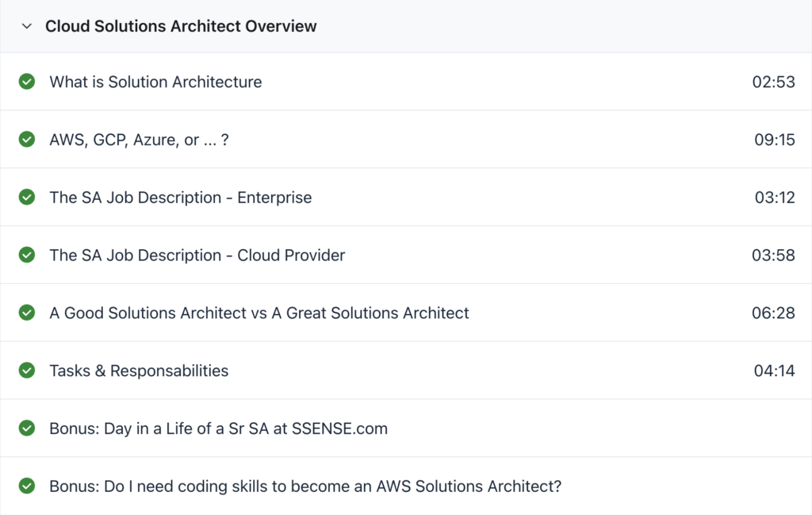The height and width of the screenshot is (515, 812).
Task: Click completed checkmark for What is Solution Architecture
Action: [x=27, y=82]
